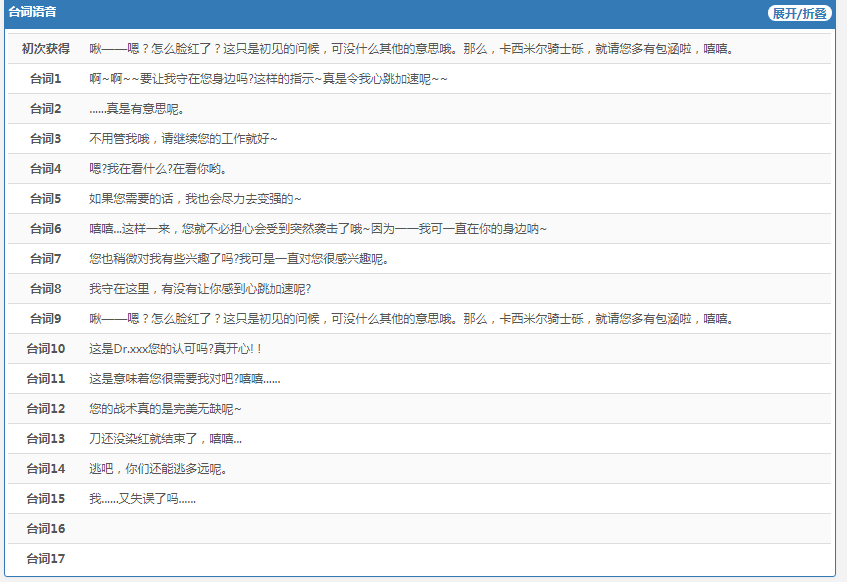The width and height of the screenshot is (847, 582).
Task: Click the 台词16 row label
Action: (46, 529)
